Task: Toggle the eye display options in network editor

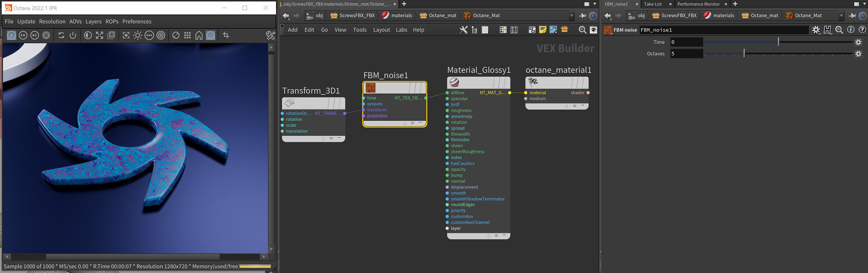Action: (x=593, y=30)
